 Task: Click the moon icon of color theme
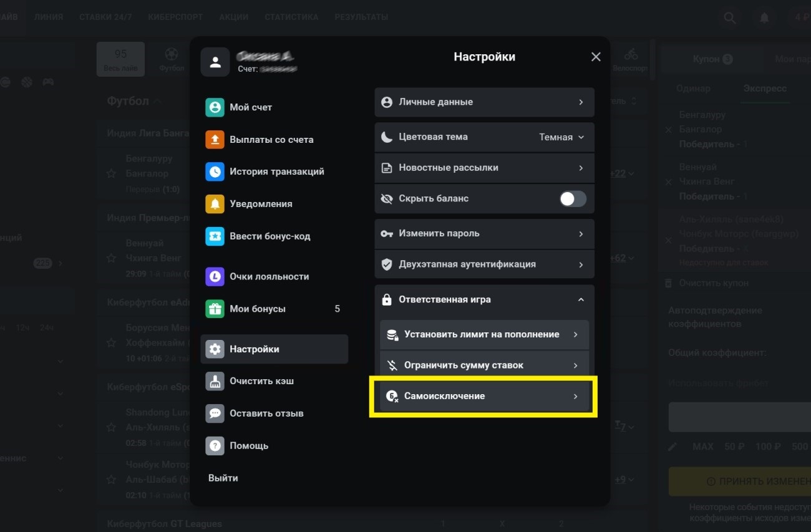point(387,137)
